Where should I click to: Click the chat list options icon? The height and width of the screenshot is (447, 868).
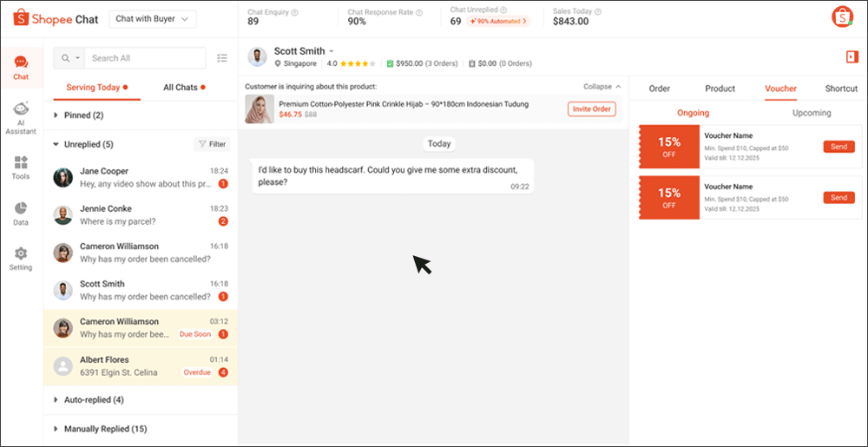pyautogui.click(x=222, y=57)
